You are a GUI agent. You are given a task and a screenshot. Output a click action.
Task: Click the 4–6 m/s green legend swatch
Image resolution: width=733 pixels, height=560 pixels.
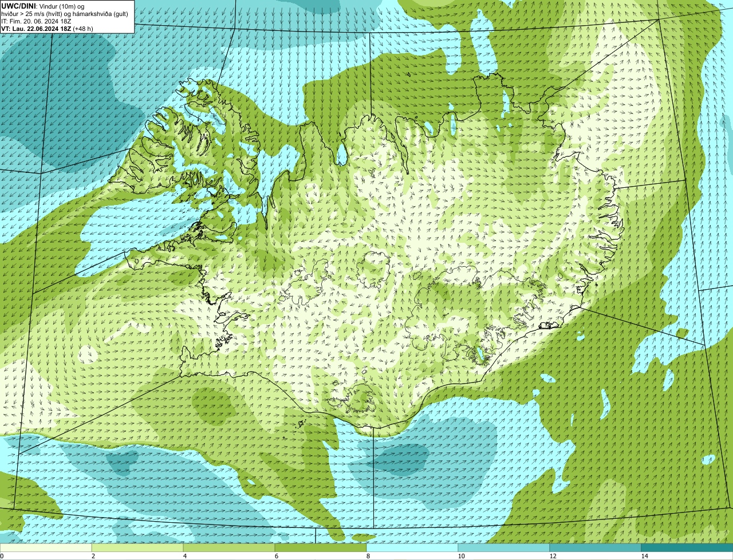(229, 547)
